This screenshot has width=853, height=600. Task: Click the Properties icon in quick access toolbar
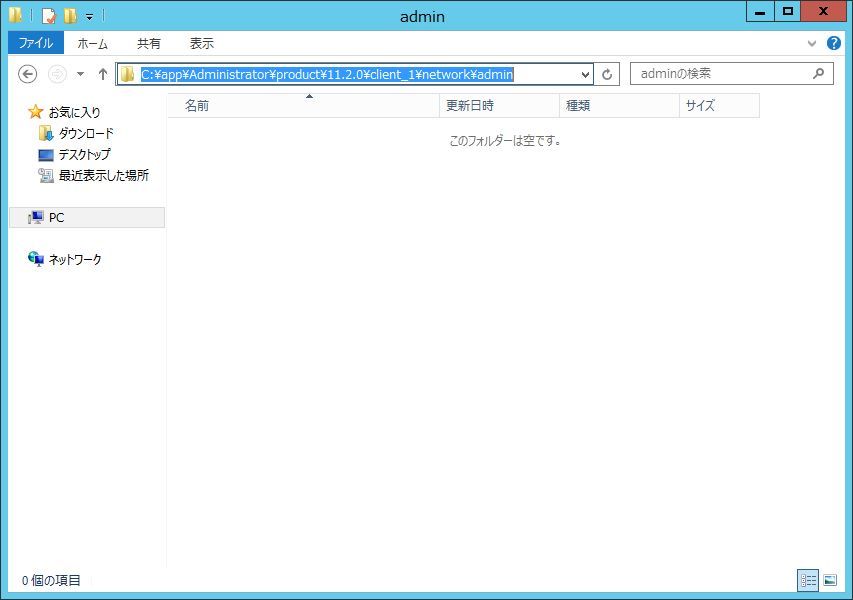pyautogui.click(x=49, y=16)
